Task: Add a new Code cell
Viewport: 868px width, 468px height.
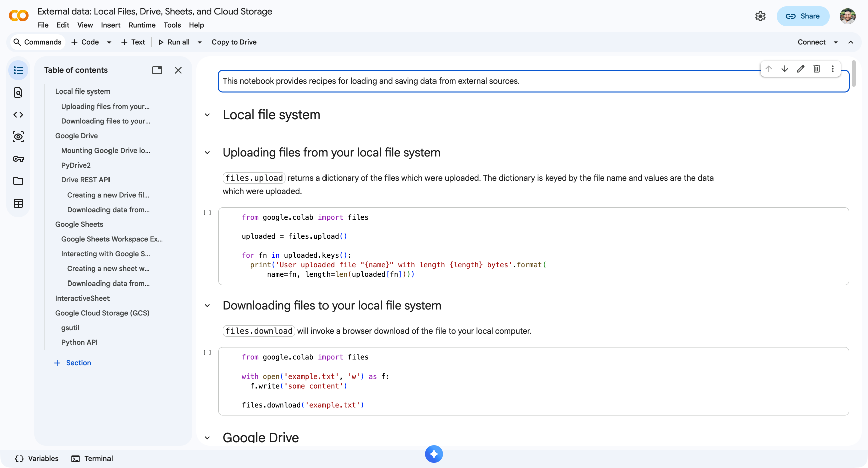Action: pyautogui.click(x=85, y=42)
